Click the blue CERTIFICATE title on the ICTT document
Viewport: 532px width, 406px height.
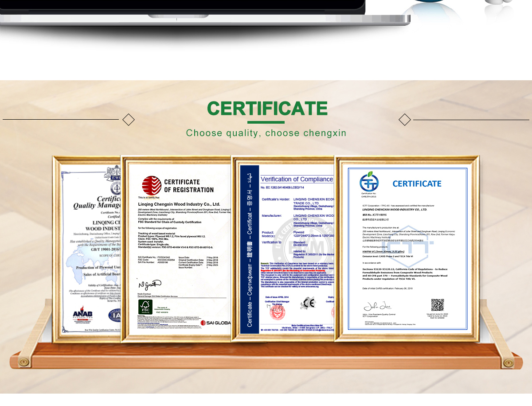pos(417,183)
